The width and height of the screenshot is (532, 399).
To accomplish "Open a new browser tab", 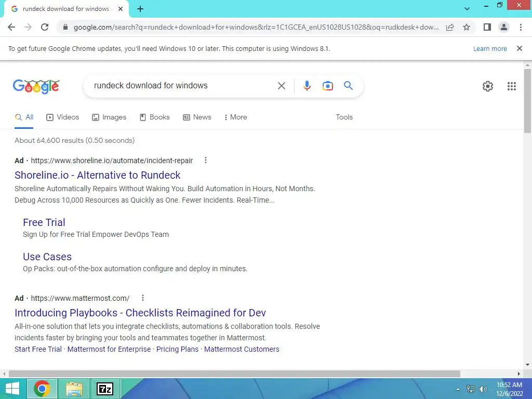I will tap(140, 9).
